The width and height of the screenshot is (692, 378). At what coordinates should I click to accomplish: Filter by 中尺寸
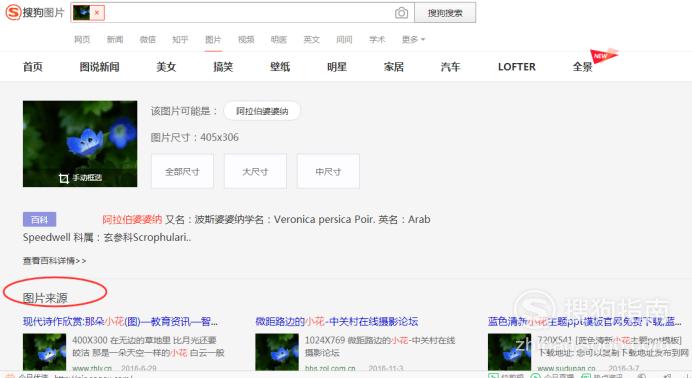coord(328,171)
